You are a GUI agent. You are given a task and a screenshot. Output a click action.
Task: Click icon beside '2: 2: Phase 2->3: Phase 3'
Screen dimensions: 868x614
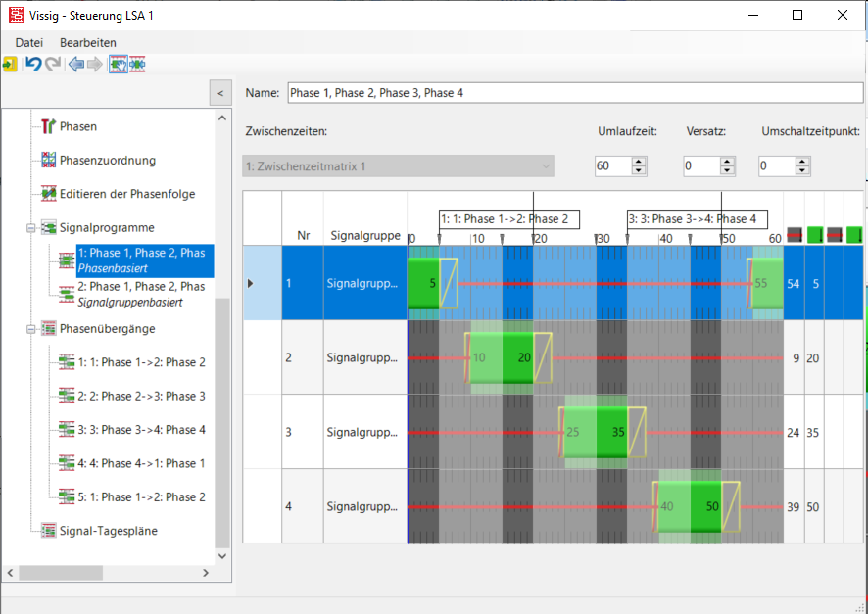click(67, 396)
